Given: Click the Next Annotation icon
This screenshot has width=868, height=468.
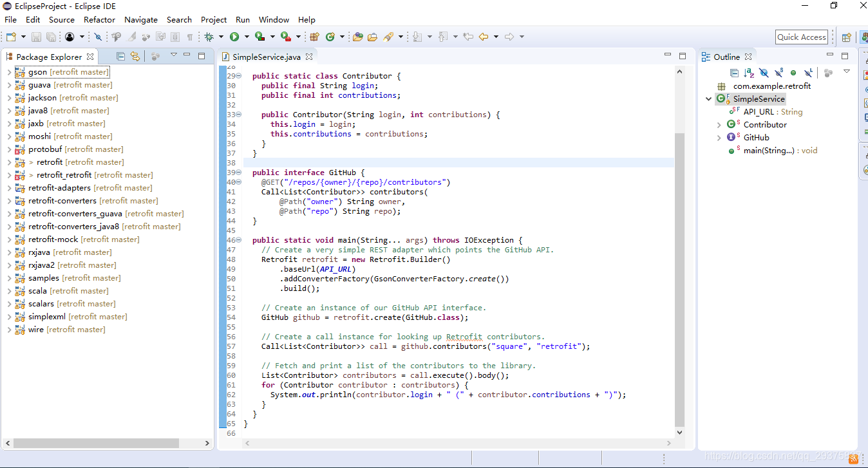Looking at the screenshot, I should [x=417, y=37].
